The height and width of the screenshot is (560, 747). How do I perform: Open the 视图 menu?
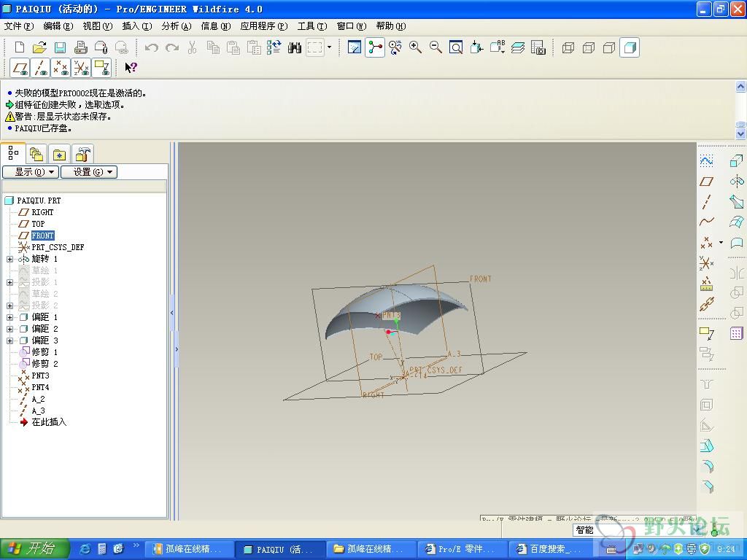tap(98, 26)
